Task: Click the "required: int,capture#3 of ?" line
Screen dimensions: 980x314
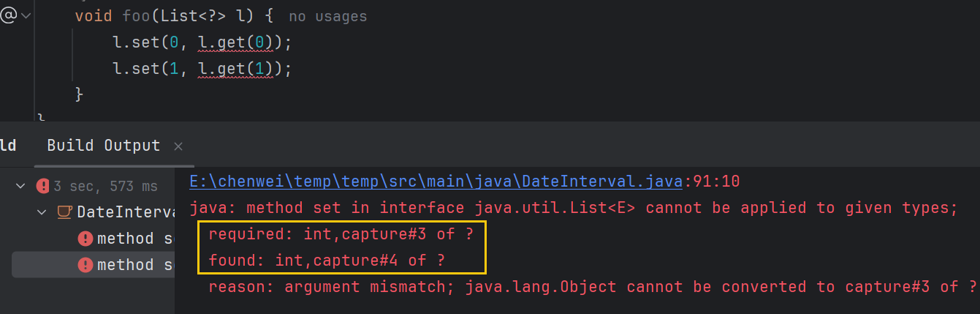Action: click(x=341, y=234)
